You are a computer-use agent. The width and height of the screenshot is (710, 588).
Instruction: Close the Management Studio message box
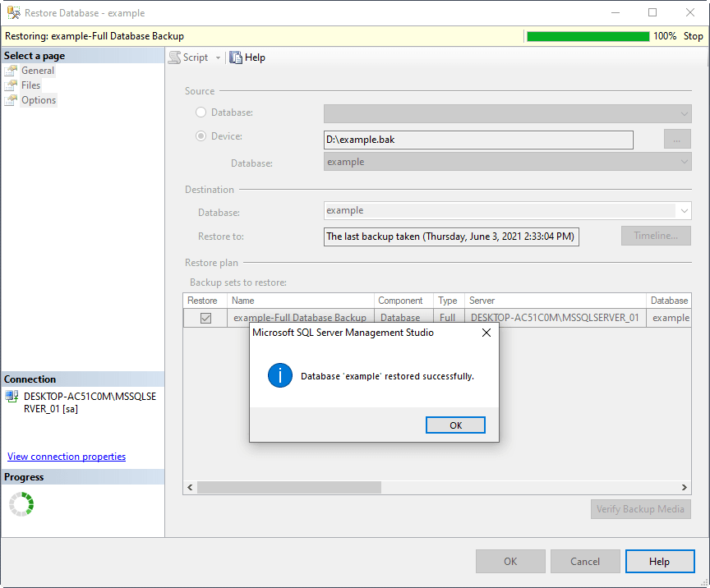486,333
